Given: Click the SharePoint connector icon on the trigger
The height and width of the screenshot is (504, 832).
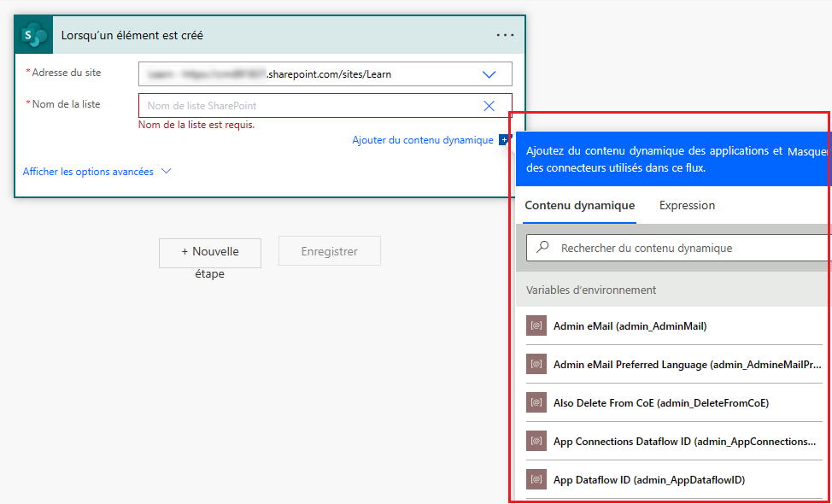Looking at the screenshot, I should pyautogui.click(x=33, y=34).
